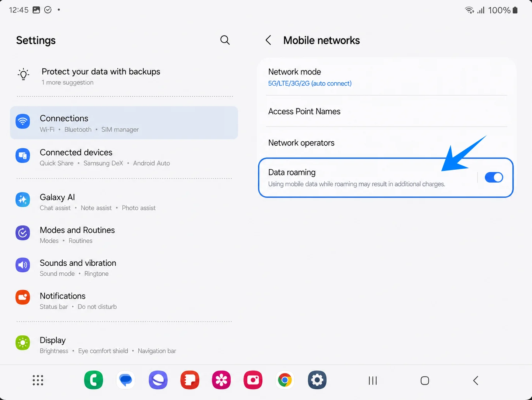Open Network operators
The width and height of the screenshot is (532, 400).
tap(386, 143)
